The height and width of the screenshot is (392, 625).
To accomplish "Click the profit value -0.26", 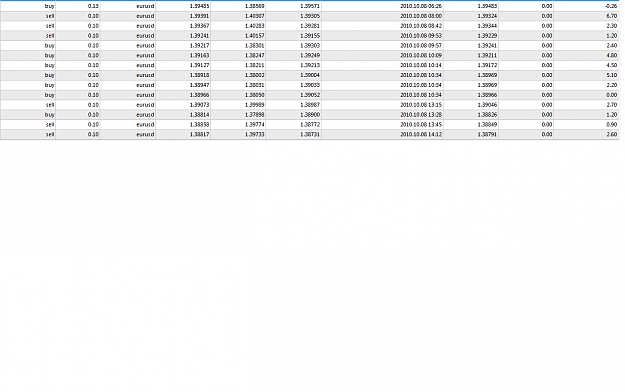I will pos(611,6).
